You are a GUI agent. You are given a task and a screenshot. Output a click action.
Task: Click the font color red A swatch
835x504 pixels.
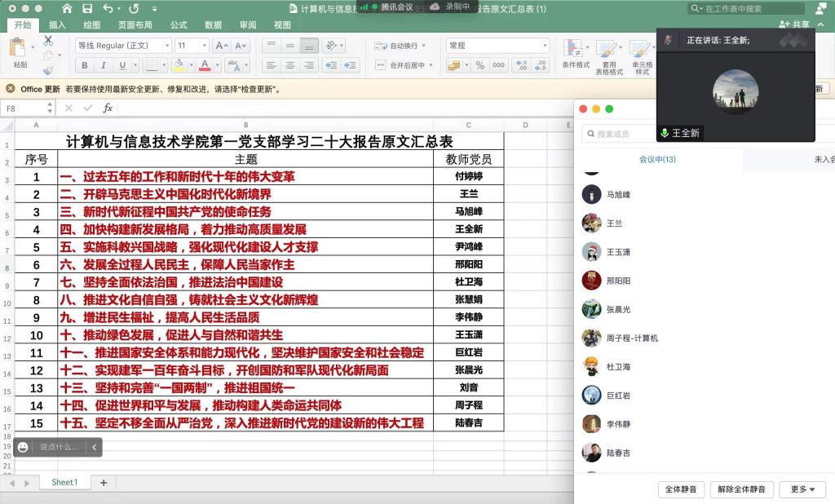tap(204, 65)
